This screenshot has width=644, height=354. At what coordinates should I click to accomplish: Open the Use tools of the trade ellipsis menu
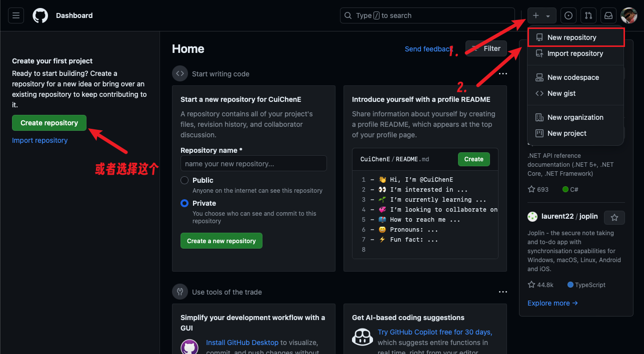[x=502, y=292]
